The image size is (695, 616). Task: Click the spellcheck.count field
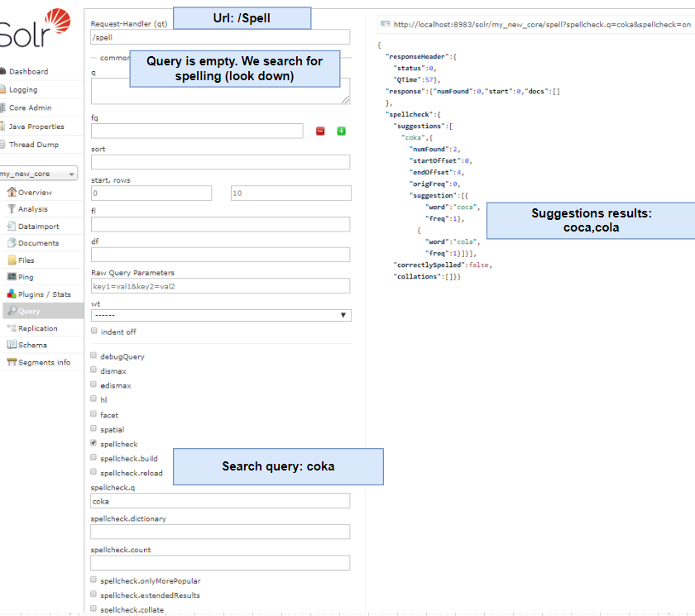pos(220,563)
